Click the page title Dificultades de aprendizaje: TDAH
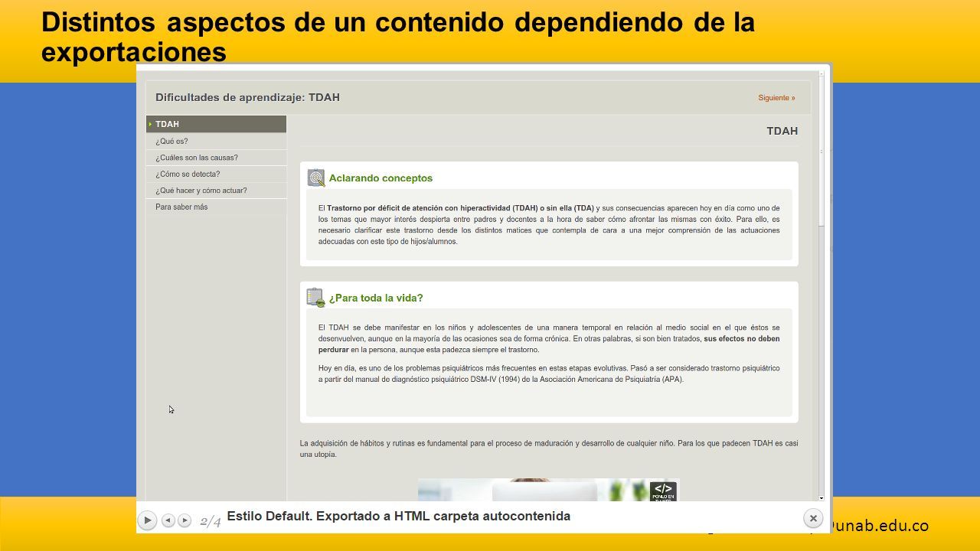980x551 pixels. click(x=247, y=97)
